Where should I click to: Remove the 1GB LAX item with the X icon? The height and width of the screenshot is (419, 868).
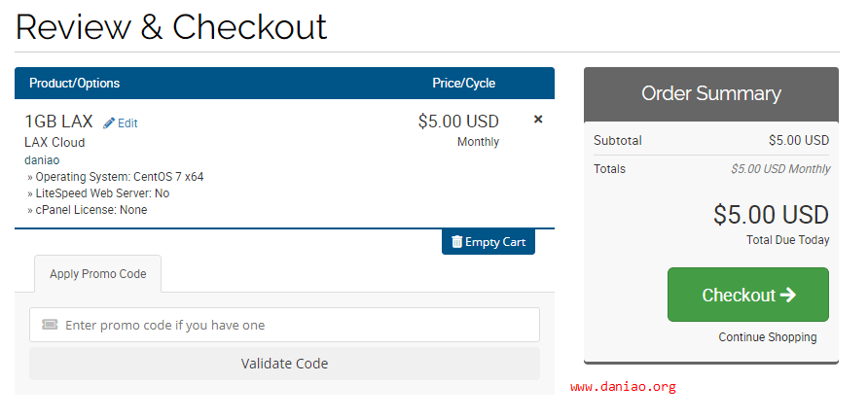538,120
